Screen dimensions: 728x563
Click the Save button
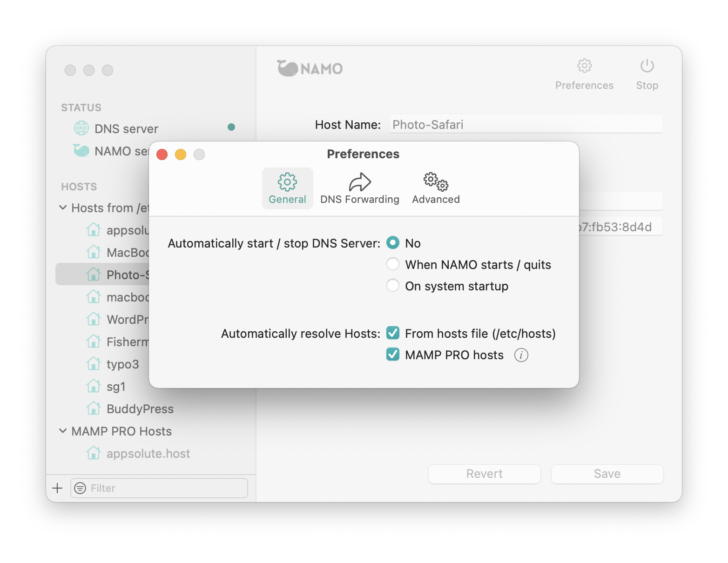[x=607, y=474]
